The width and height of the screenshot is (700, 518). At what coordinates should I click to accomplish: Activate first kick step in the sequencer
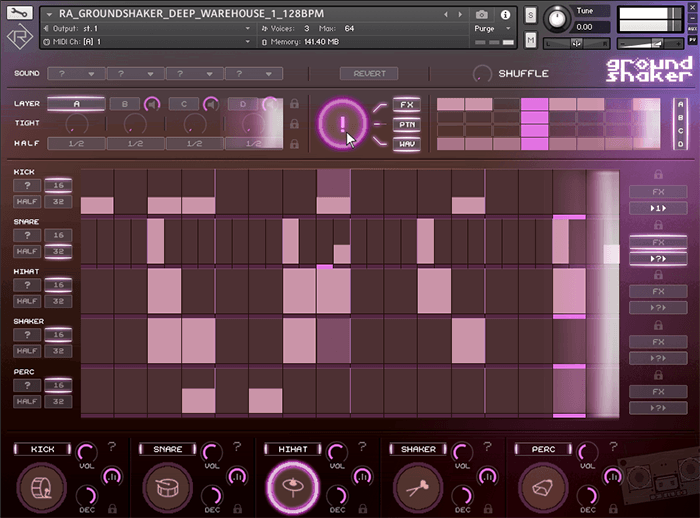97,205
